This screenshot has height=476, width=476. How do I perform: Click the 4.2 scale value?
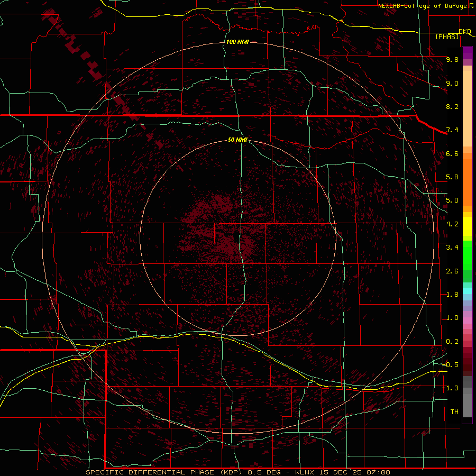point(452,224)
